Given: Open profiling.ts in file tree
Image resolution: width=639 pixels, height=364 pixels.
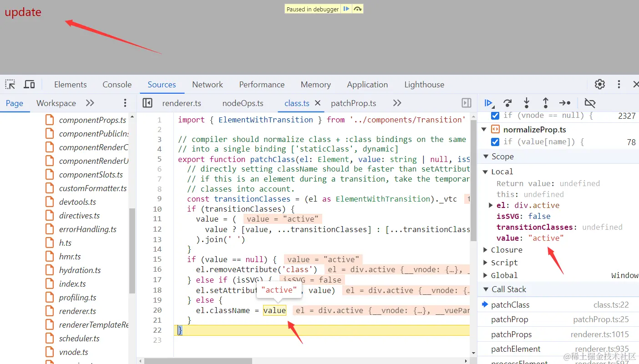Looking at the screenshot, I should [x=77, y=298].
